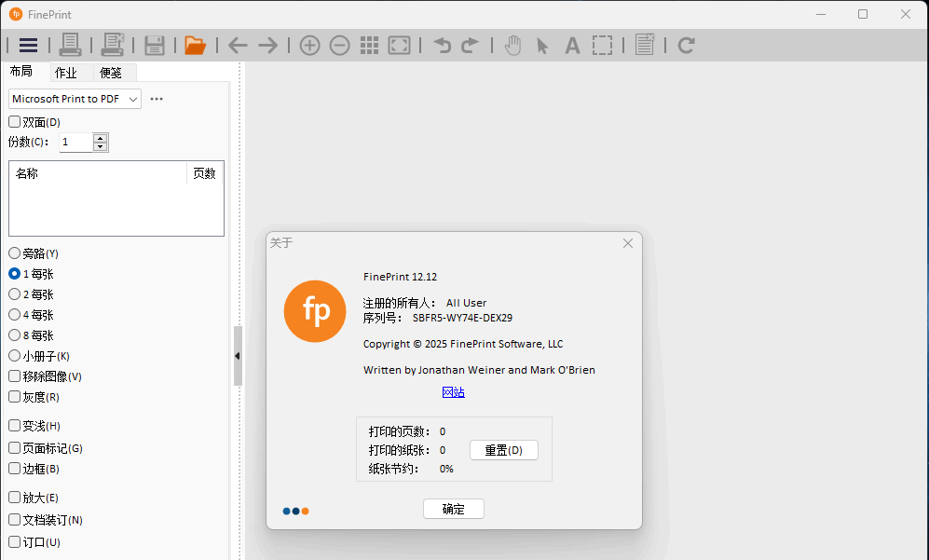Click the Zoom out minus icon
The width and height of the screenshot is (929, 560).
pyautogui.click(x=339, y=45)
